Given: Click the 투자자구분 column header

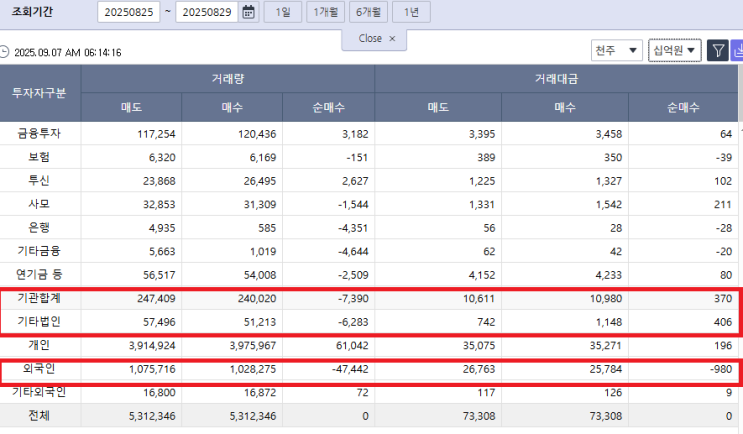Looking at the screenshot, I should [x=40, y=93].
